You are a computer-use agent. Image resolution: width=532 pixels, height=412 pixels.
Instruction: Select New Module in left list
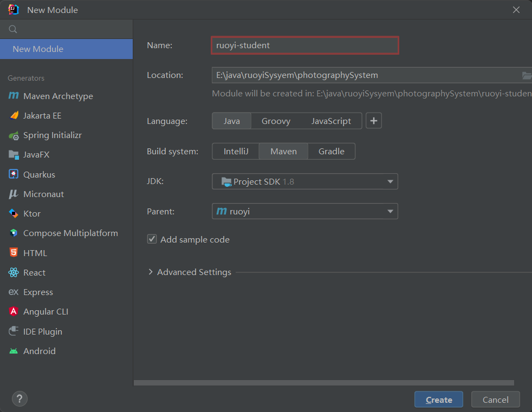coord(67,49)
